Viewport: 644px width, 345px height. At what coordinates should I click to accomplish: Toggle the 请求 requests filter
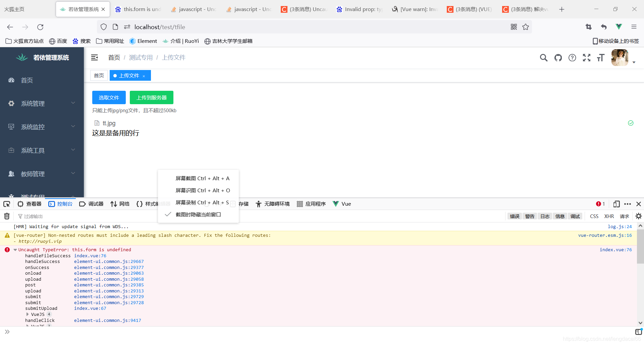click(x=625, y=216)
